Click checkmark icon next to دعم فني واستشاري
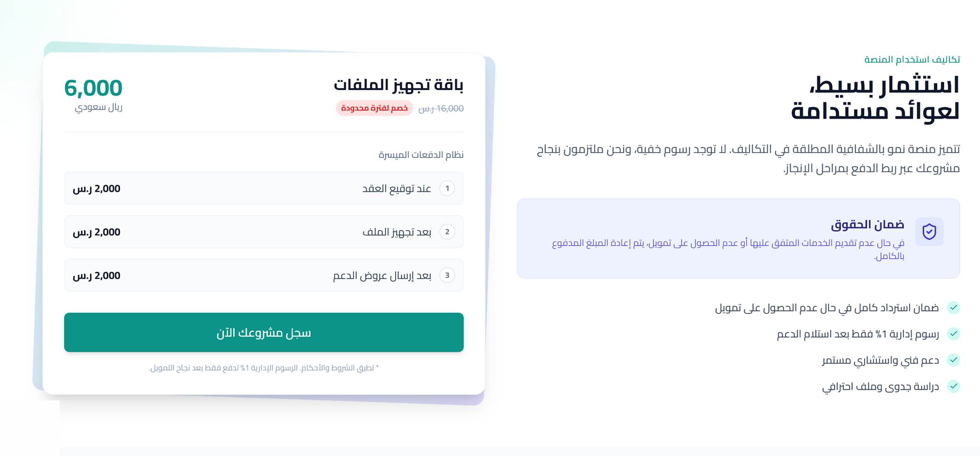980x456 pixels. pos(953,360)
